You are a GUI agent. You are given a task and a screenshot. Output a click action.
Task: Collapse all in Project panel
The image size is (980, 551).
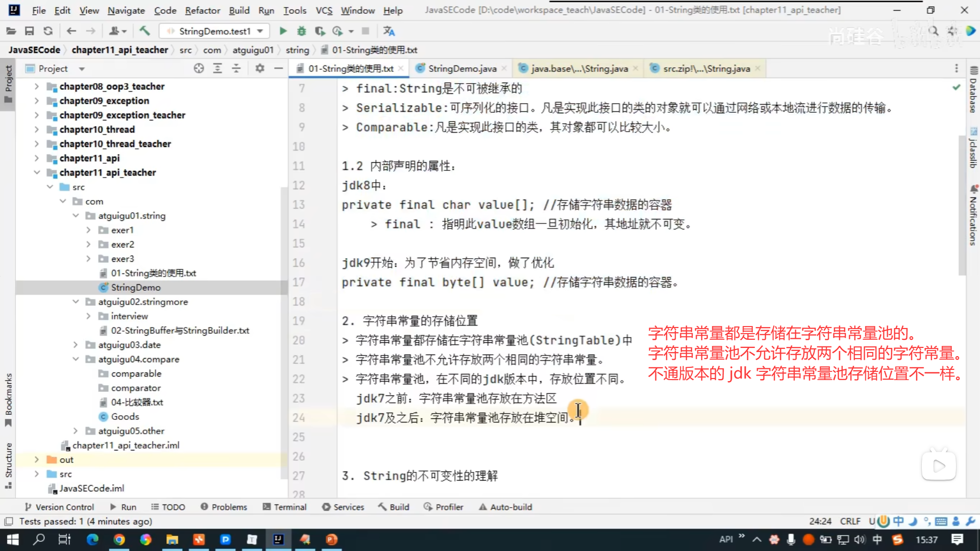(x=236, y=68)
